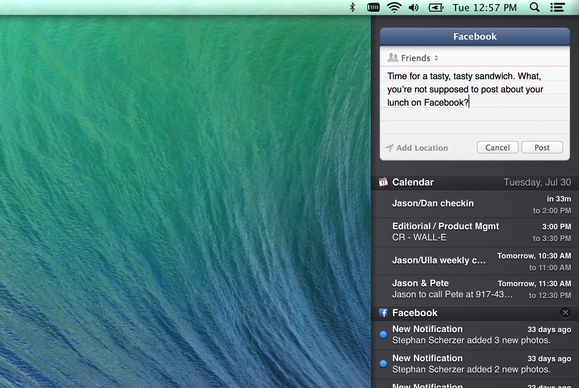Click the Facebook notifications section title

click(x=414, y=313)
